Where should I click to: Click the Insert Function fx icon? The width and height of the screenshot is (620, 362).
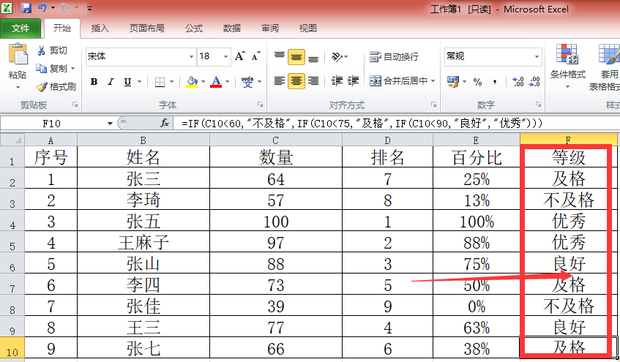pos(165,123)
